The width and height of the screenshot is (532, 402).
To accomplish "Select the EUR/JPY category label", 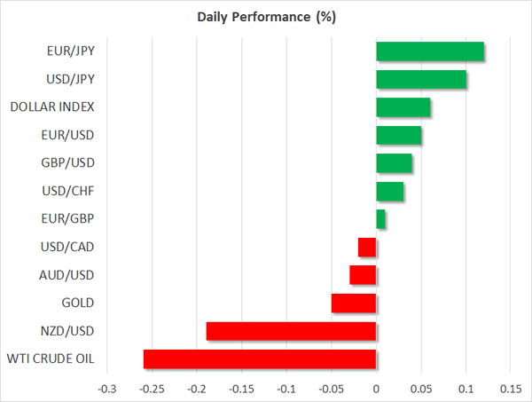I will pyautogui.click(x=71, y=51).
